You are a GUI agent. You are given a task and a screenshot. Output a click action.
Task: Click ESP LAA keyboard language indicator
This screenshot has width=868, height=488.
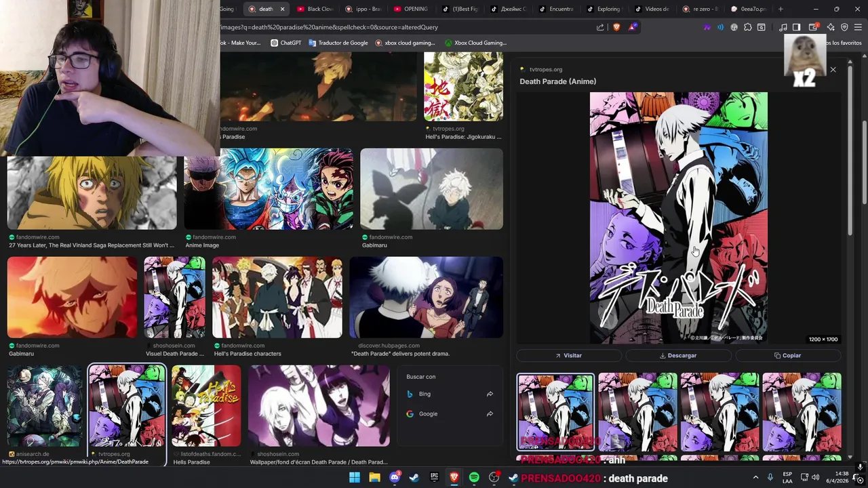(787, 478)
